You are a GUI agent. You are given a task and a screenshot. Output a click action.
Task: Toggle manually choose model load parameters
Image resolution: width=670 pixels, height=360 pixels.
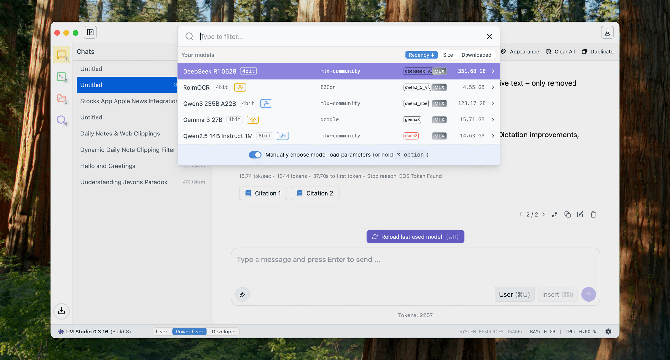255,155
